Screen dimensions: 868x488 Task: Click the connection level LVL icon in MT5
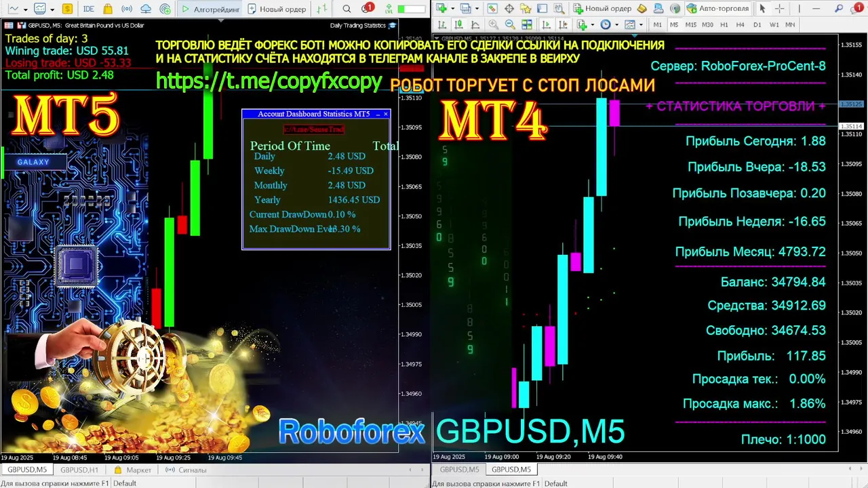pos(389,9)
